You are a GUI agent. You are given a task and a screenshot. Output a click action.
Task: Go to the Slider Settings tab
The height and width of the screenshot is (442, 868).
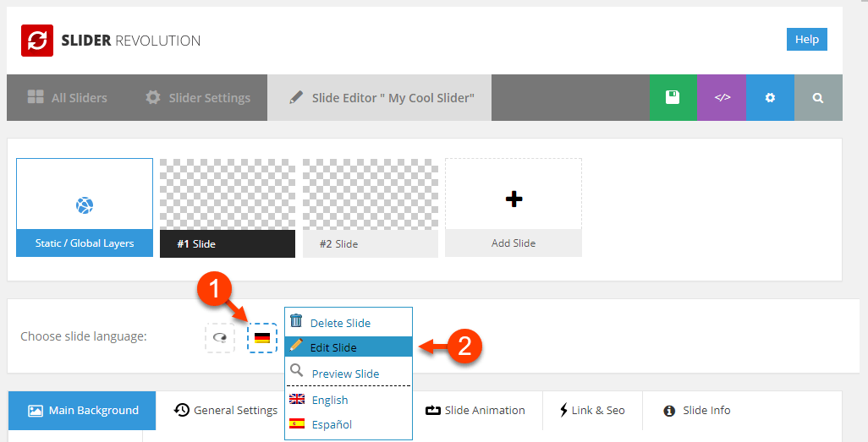pos(198,97)
